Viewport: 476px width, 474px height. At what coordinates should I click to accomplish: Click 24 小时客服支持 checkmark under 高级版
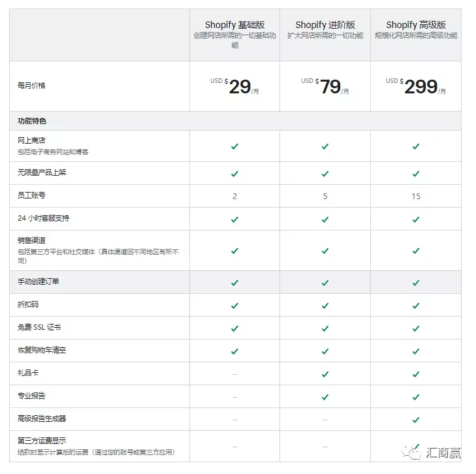416,219
